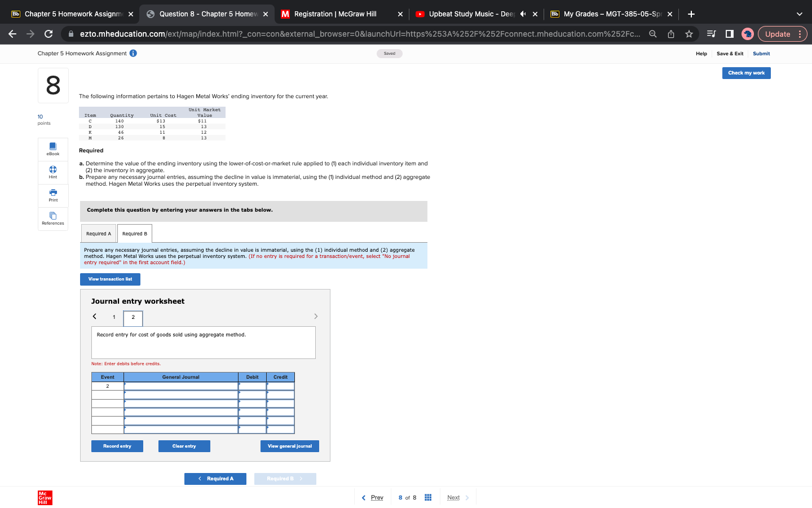Viewport: 812px width, 508px height.
Task: Open the question grid navigator icon
Action: pyautogui.click(x=428, y=497)
